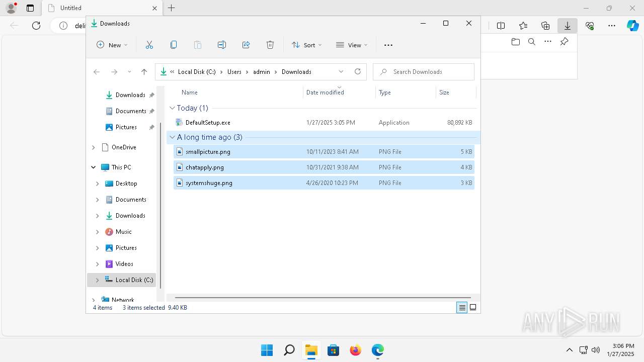Open Microsoft Store from taskbar
This screenshot has width=644, height=362.
334,350
